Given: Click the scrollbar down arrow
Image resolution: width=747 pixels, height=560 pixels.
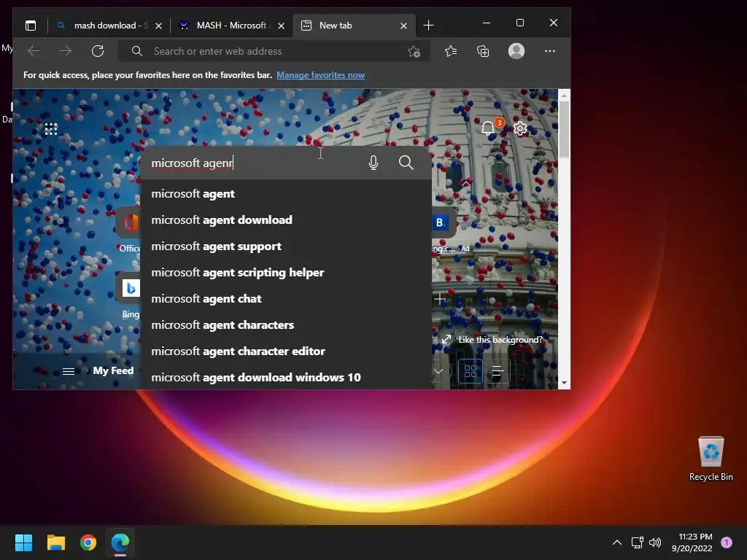Looking at the screenshot, I should (x=564, y=383).
